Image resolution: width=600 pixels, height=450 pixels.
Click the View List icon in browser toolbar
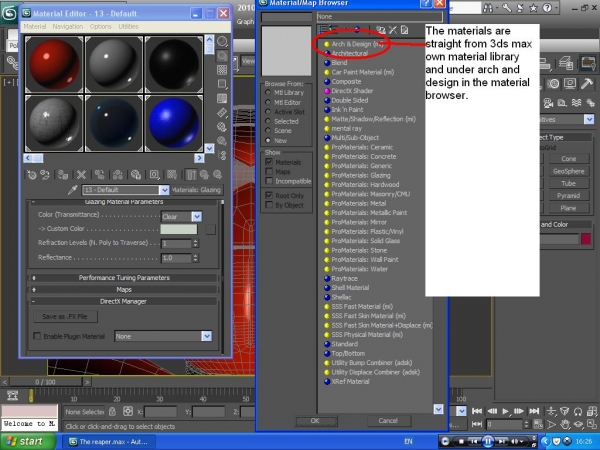pyautogui.click(x=323, y=30)
